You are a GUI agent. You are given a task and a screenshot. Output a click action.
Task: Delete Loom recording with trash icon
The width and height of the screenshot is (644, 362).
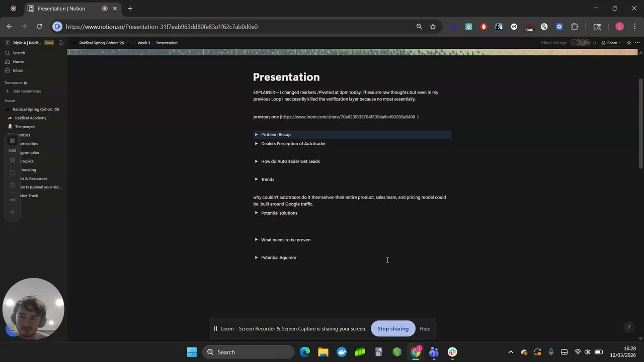click(13, 185)
